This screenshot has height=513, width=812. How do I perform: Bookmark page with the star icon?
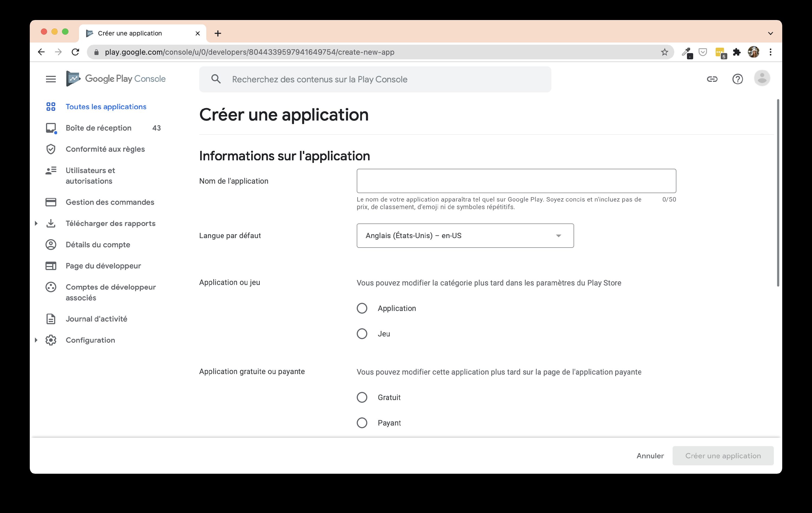coord(664,52)
